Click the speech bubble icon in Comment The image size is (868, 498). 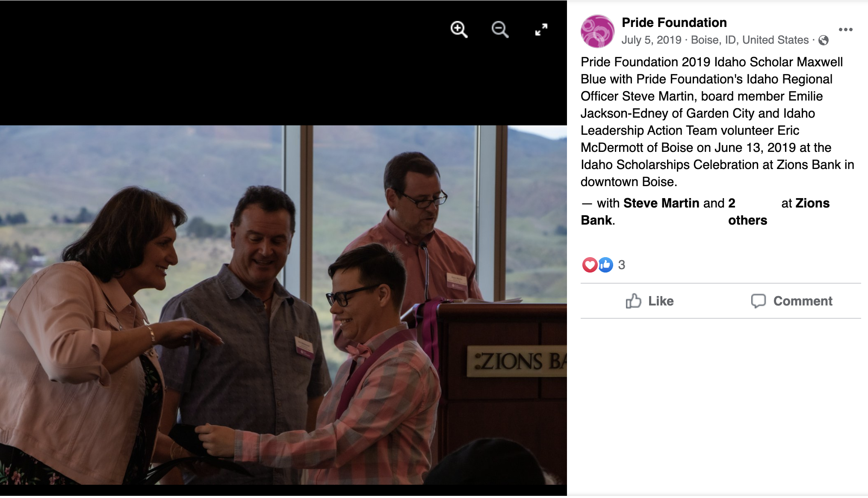(x=758, y=301)
